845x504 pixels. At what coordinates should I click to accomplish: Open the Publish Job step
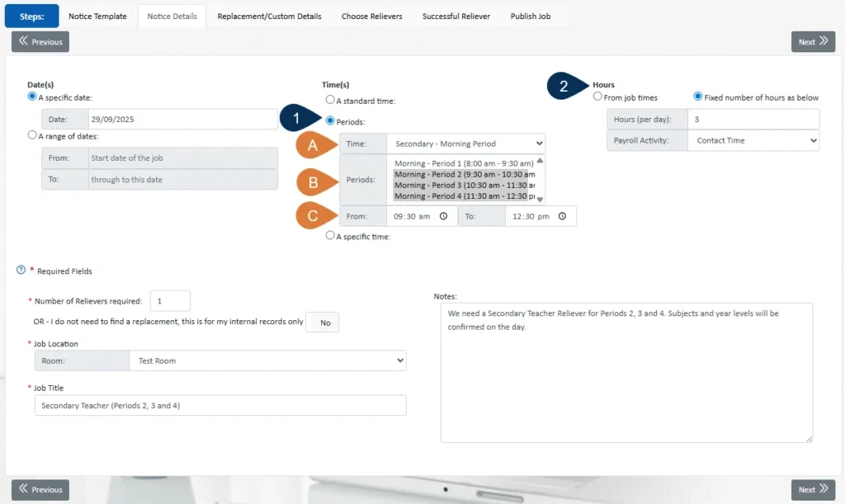(x=531, y=16)
